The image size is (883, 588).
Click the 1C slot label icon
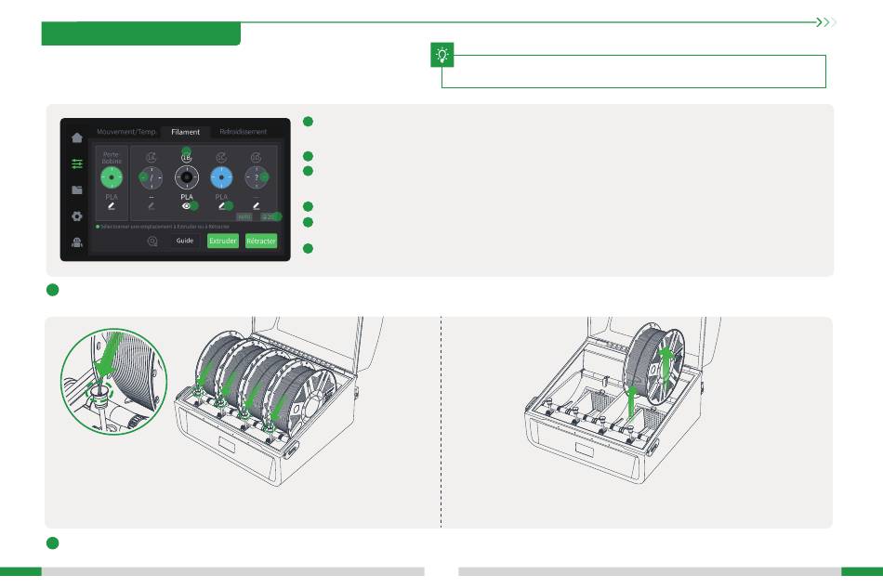pos(221,157)
